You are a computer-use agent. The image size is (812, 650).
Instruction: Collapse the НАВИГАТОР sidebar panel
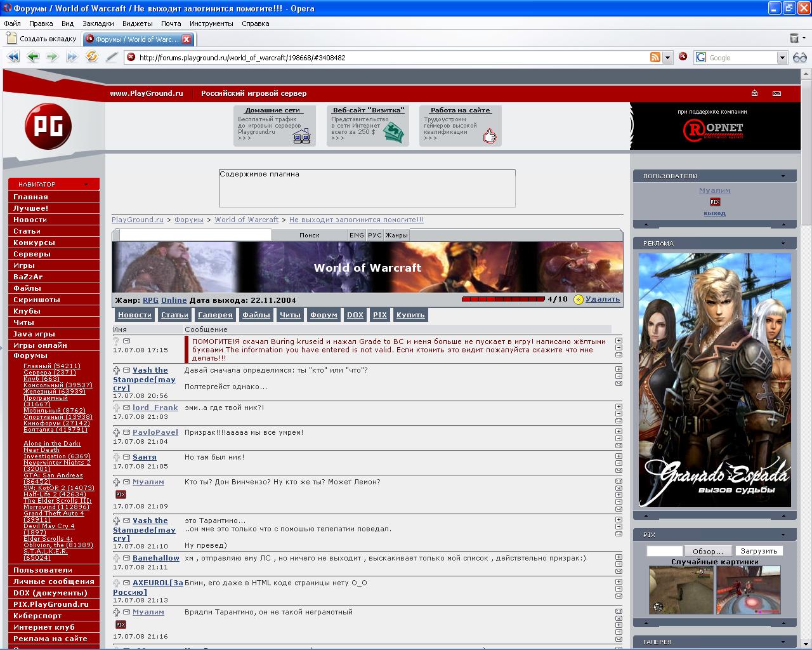point(86,184)
